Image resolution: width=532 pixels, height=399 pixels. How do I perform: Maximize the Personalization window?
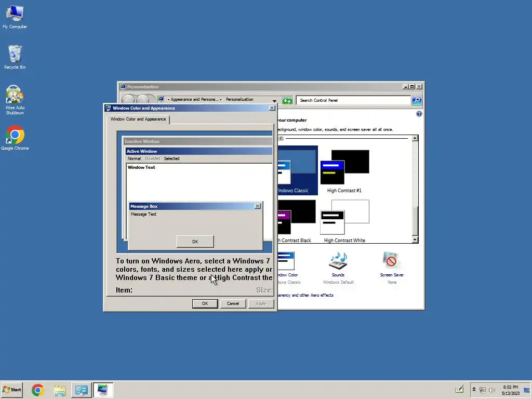[412, 87]
